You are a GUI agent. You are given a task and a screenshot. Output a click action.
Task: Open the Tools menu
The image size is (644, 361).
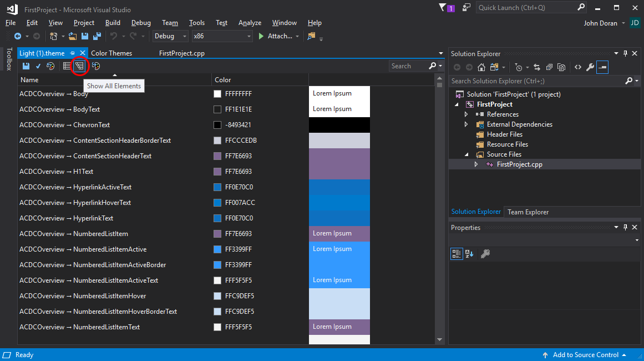click(x=197, y=23)
